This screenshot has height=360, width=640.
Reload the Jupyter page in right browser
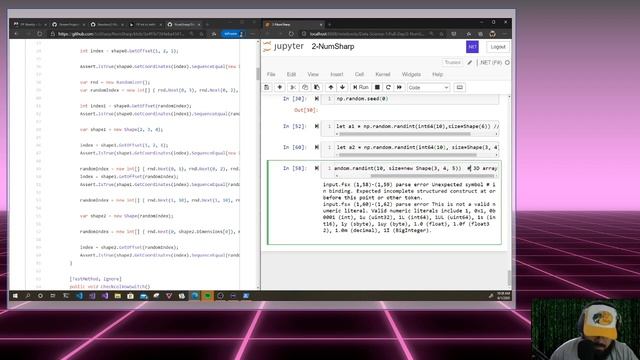[291, 34]
